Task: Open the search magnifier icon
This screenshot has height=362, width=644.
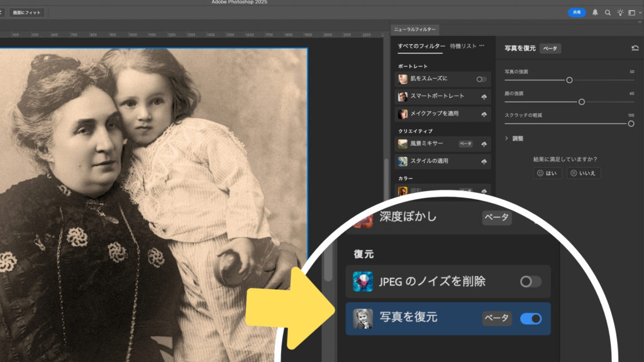Action: 608,13
